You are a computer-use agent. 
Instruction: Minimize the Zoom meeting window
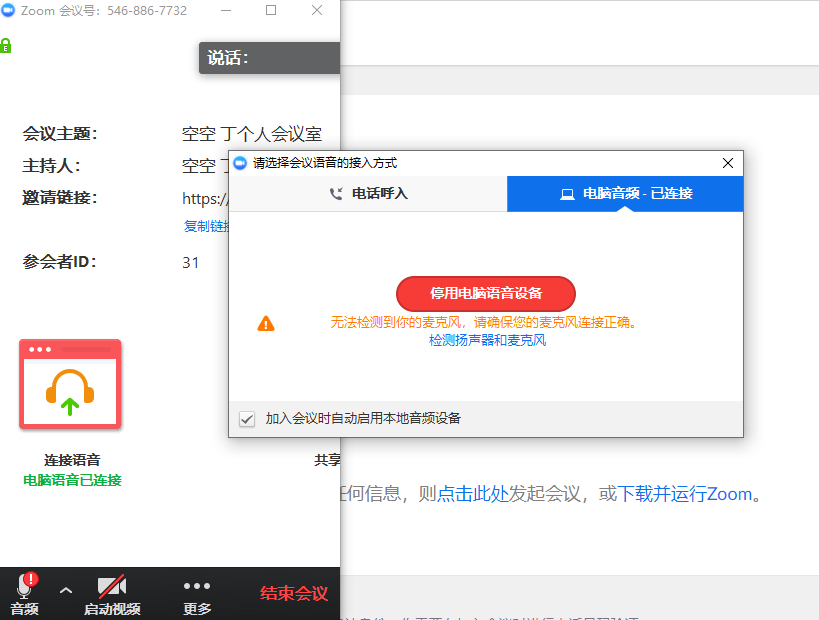coord(226,10)
